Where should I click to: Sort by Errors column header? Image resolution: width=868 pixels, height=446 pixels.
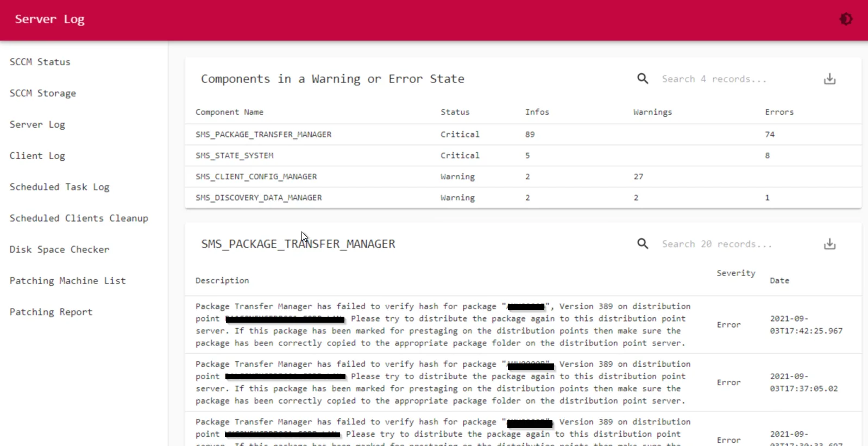pos(779,112)
